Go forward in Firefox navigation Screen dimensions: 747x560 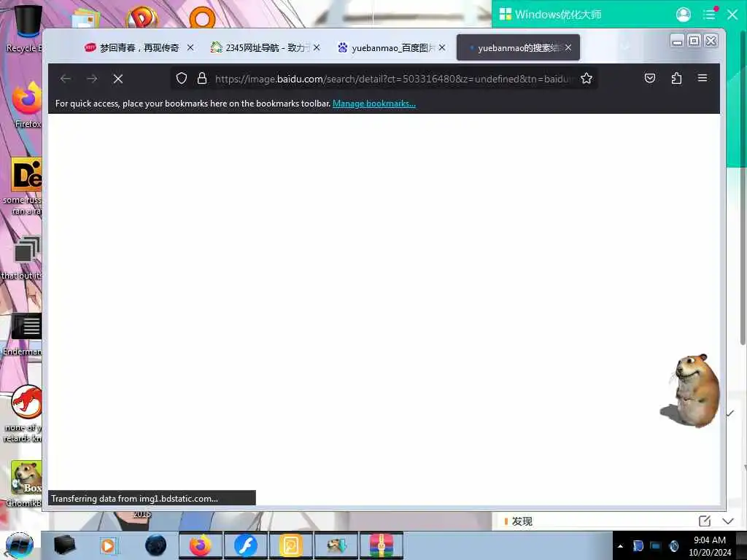tap(92, 79)
